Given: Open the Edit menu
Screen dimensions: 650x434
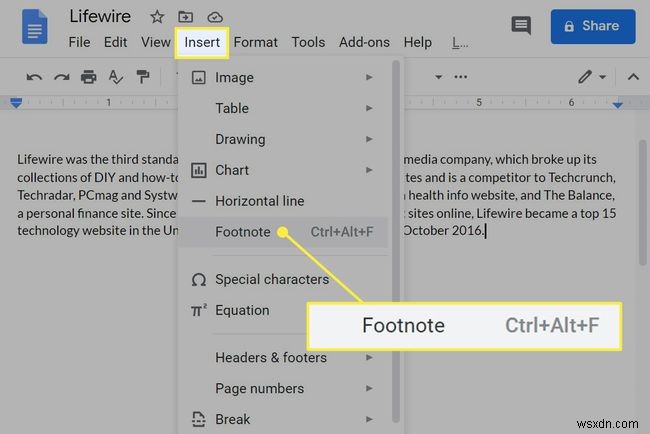Looking at the screenshot, I should point(115,42).
